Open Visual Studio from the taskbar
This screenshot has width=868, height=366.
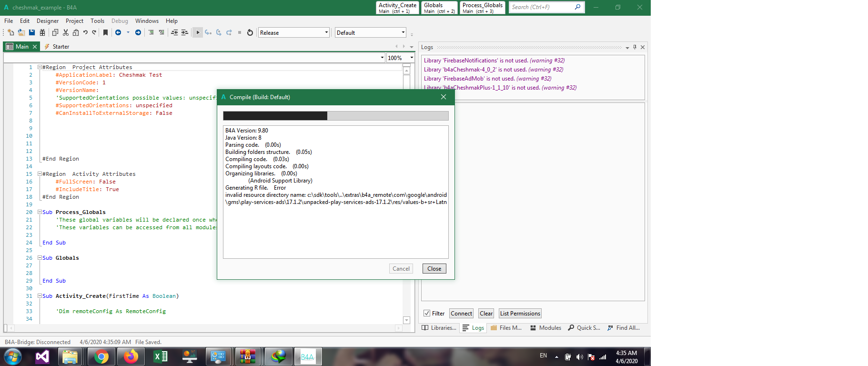42,356
